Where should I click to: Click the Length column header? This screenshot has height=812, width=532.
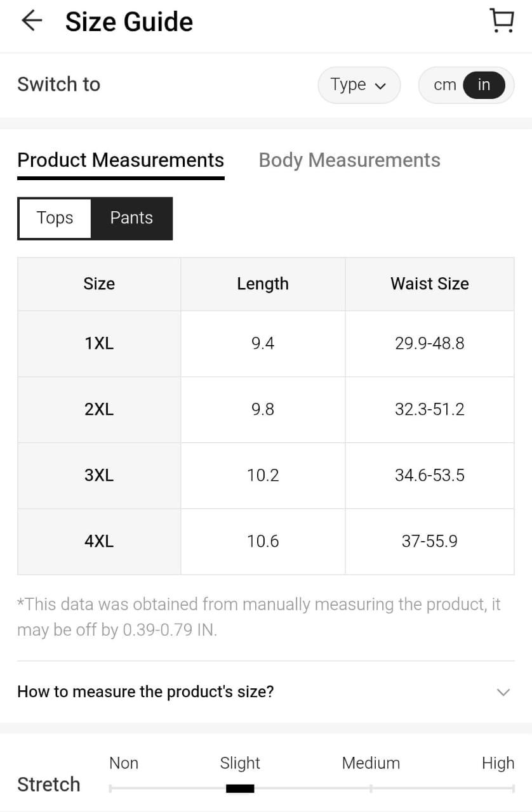(x=263, y=284)
